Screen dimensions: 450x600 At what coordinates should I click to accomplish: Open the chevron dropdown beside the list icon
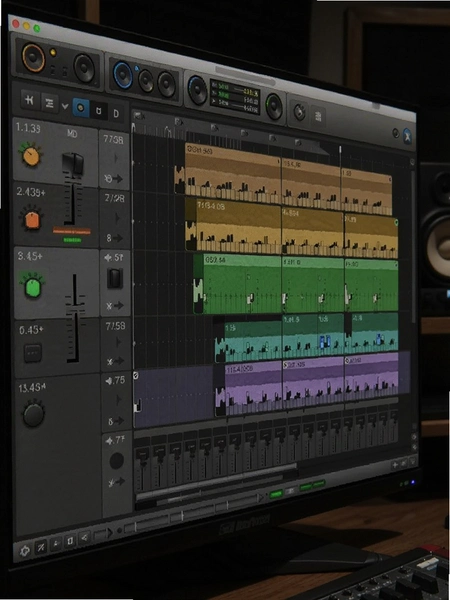pyautogui.click(x=65, y=106)
